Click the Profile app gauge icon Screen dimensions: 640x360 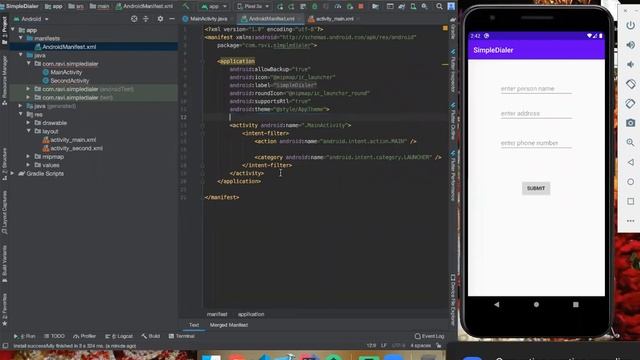(x=338, y=7)
